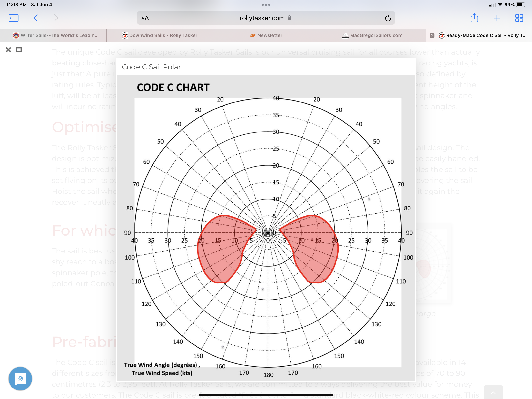
Task: Click the left red polar region
Action: [x=220, y=250]
